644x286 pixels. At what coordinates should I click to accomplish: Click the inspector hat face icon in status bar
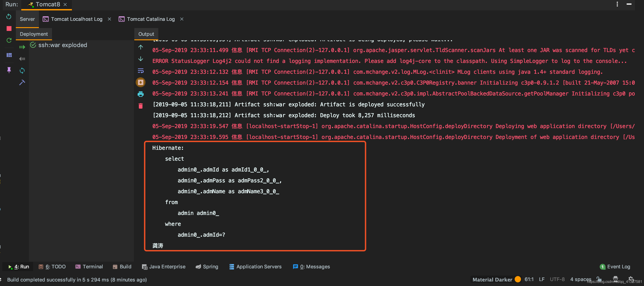(x=616, y=279)
